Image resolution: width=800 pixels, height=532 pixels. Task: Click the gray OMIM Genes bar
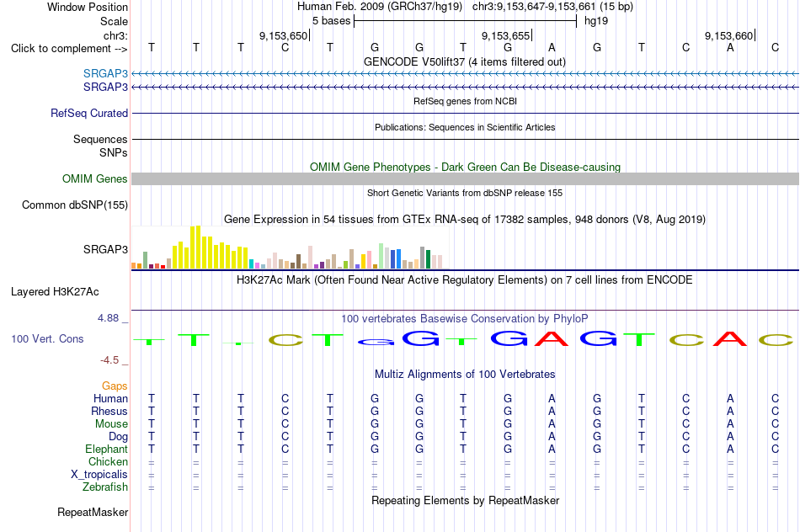[466, 178]
